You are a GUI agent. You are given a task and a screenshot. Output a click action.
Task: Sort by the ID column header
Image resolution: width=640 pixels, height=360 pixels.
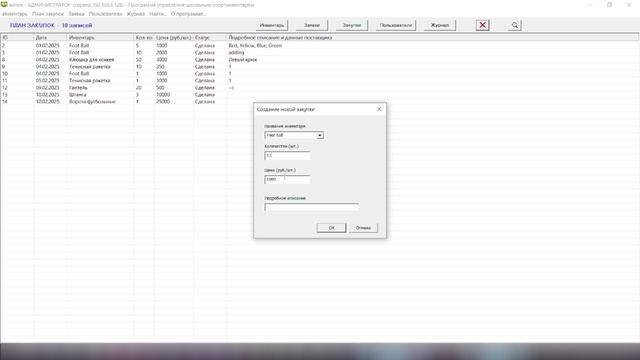[x=17, y=38]
